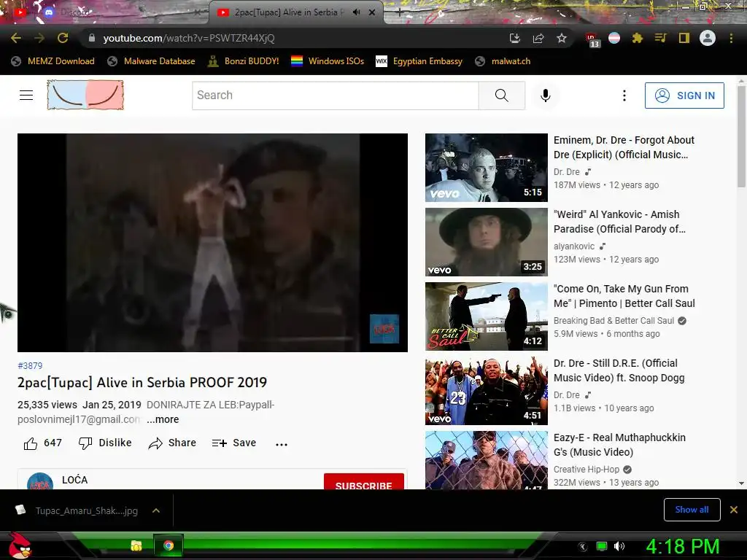This screenshot has height=560, width=747.
Task: Select the 2pac[Tupac] Alive in Serbia tab
Action: (x=295, y=12)
